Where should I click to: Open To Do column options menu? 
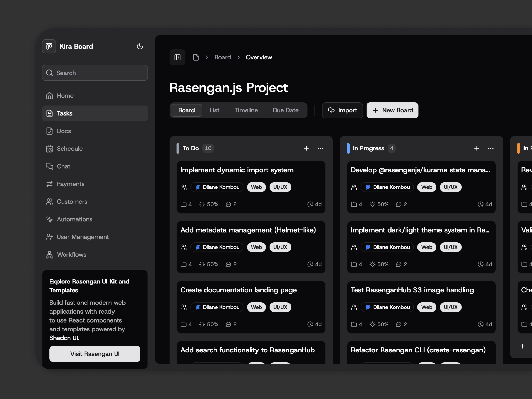click(x=320, y=148)
